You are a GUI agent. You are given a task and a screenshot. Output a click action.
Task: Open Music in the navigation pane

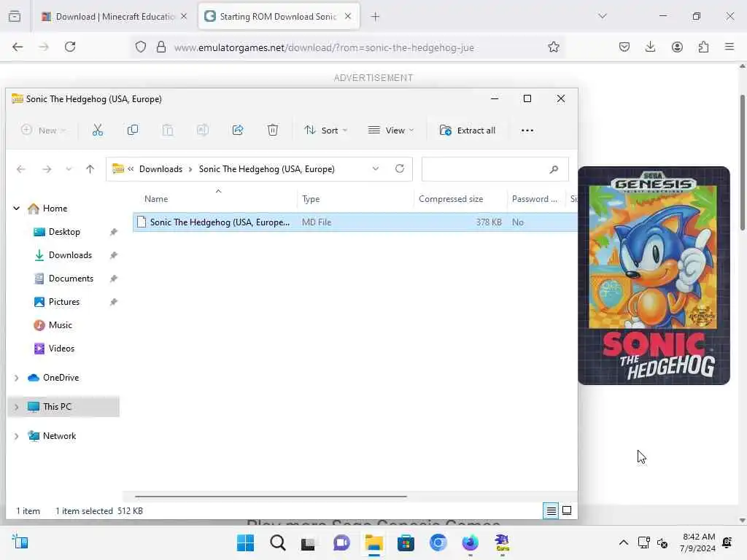click(60, 325)
